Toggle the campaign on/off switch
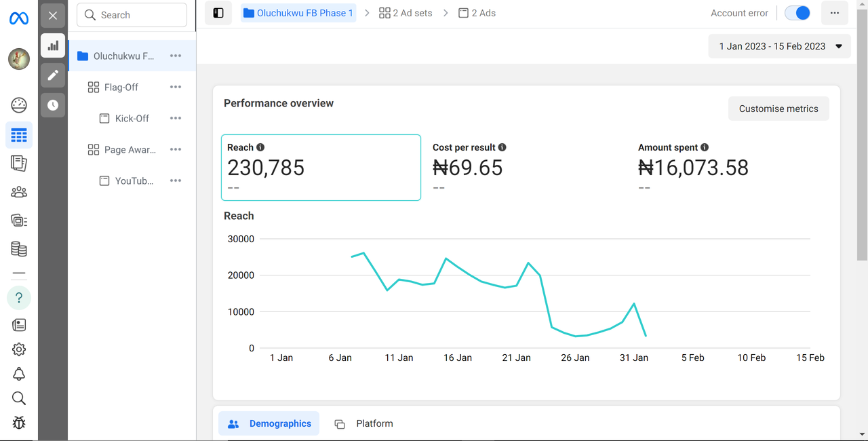This screenshot has height=441, width=868. pos(797,13)
